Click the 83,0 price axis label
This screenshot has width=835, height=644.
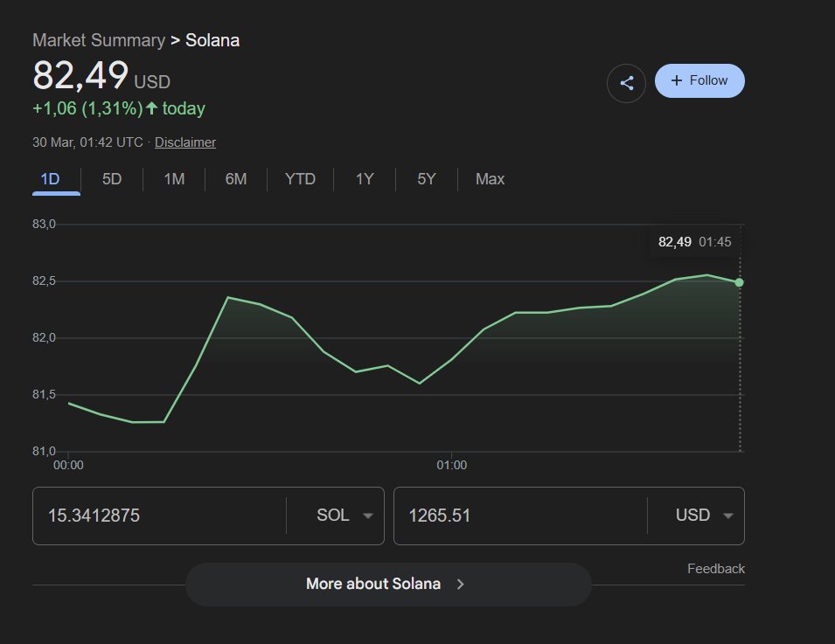(44, 224)
